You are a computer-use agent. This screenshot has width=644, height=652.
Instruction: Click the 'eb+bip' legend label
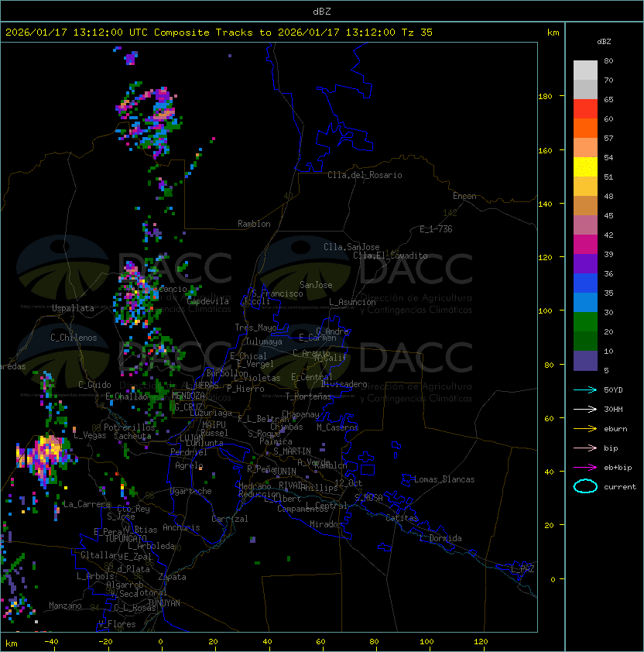click(618, 468)
